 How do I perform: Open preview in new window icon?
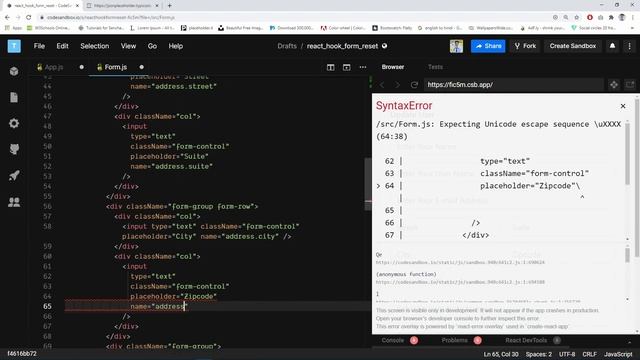630,85
